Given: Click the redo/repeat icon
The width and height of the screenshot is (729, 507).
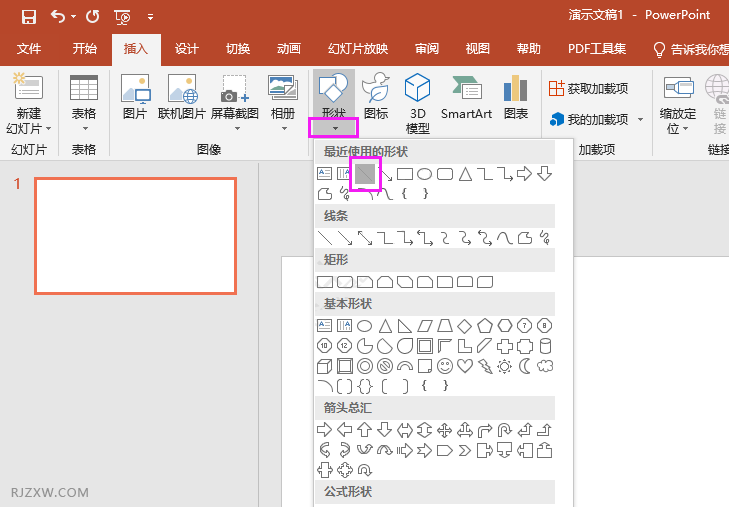Looking at the screenshot, I should click(x=93, y=17).
